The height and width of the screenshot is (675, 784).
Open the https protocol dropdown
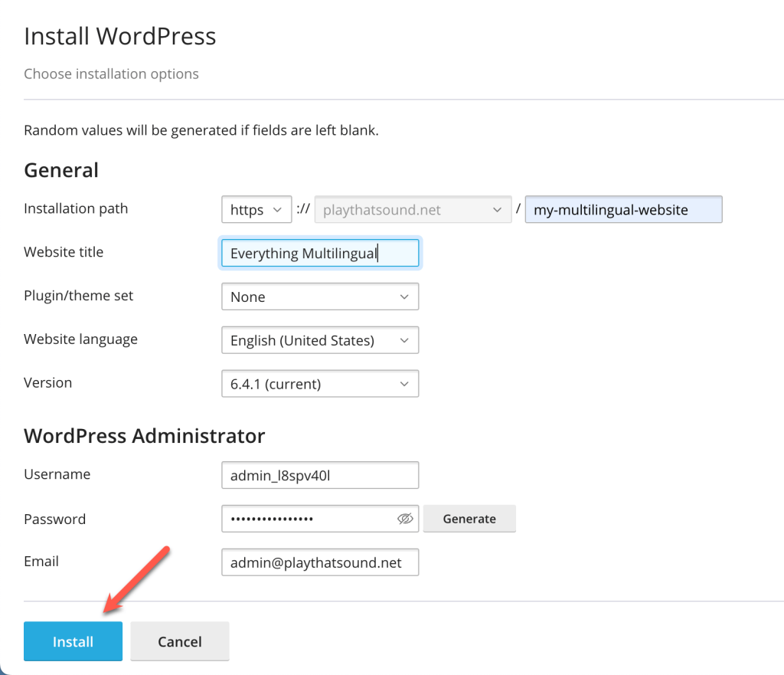(x=256, y=209)
